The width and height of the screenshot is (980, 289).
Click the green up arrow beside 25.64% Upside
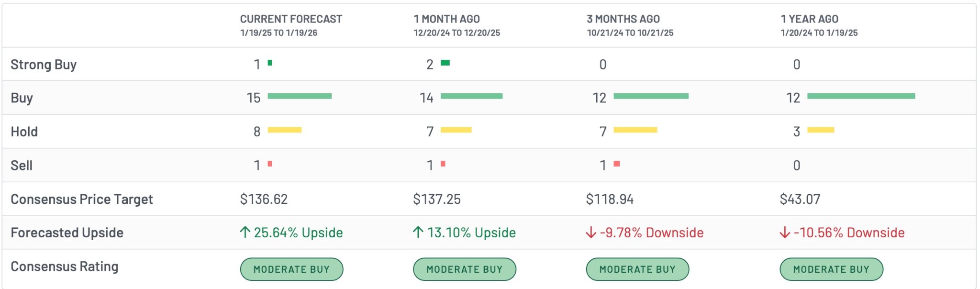[245, 233]
